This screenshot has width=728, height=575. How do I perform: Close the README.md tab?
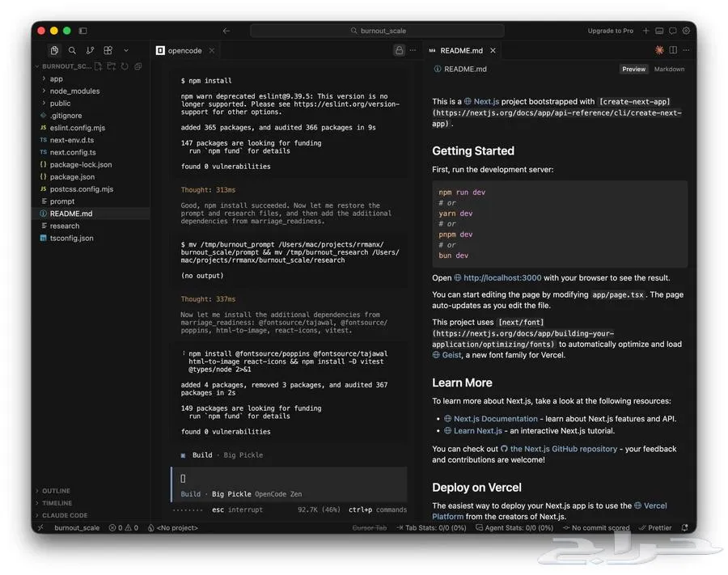tap(493, 51)
